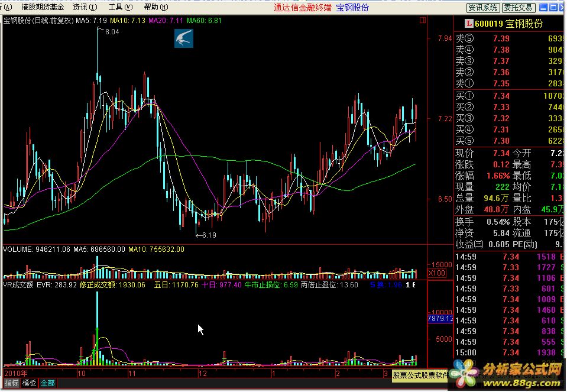Switch to the 模板 tab
567x392 pixels.
[x=29, y=383]
